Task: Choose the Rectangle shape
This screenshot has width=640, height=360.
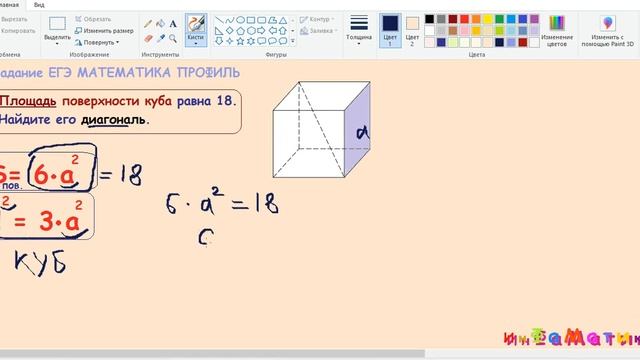Action: pos(251,20)
